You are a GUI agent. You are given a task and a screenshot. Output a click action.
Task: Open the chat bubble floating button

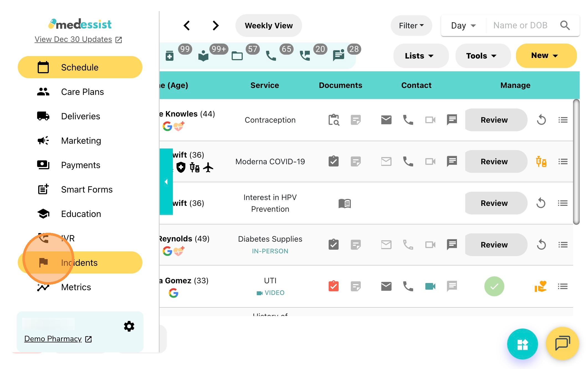[x=562, y=343]
